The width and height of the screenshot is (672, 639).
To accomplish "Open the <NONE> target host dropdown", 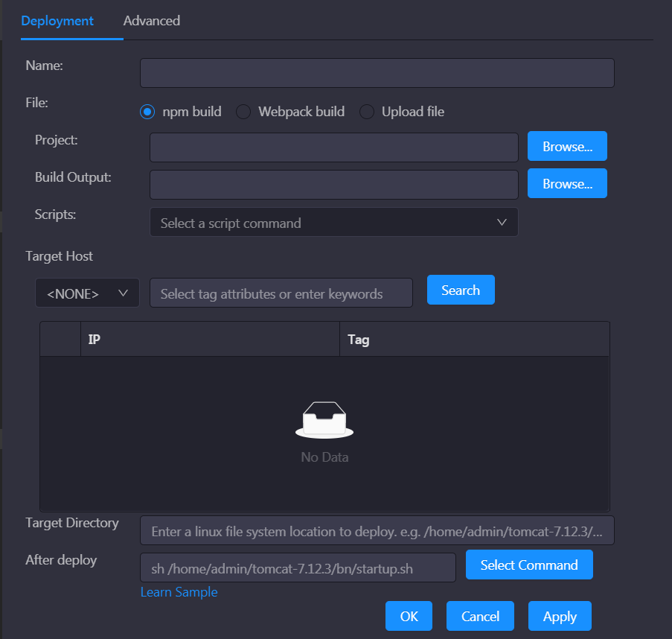I will click(87, 293).
